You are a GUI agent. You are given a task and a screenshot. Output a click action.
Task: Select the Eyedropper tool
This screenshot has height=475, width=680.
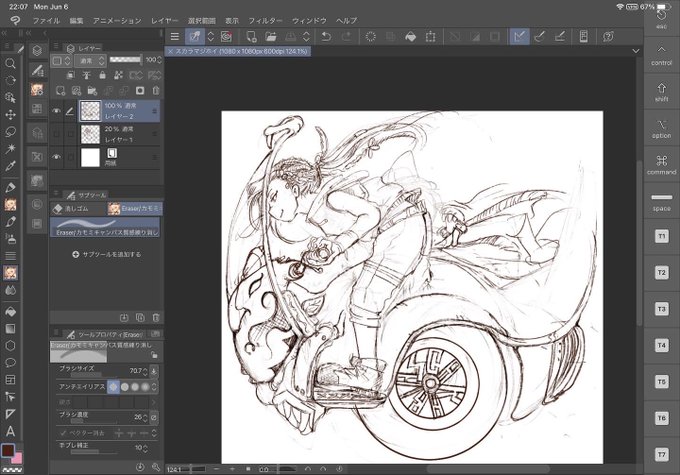click(10, 166)
